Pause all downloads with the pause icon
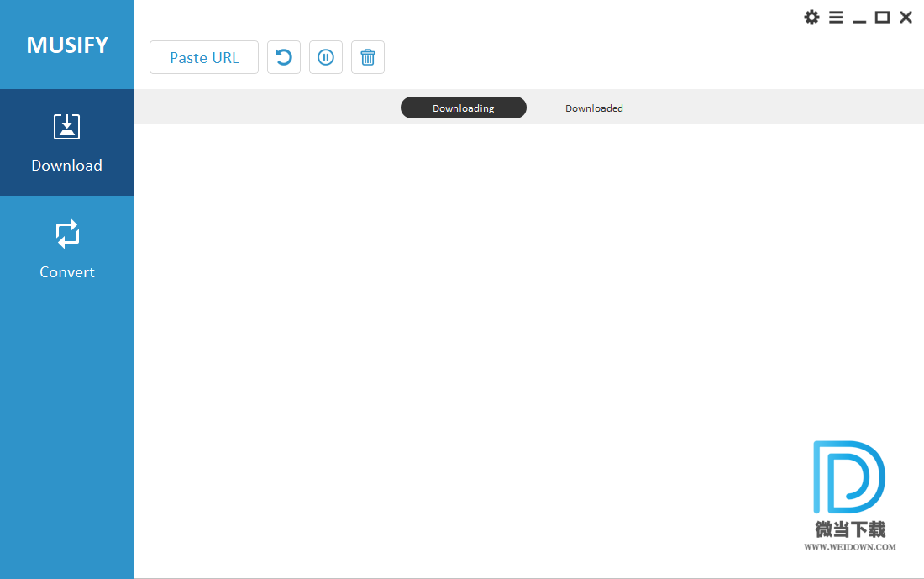 coord(326,57)
